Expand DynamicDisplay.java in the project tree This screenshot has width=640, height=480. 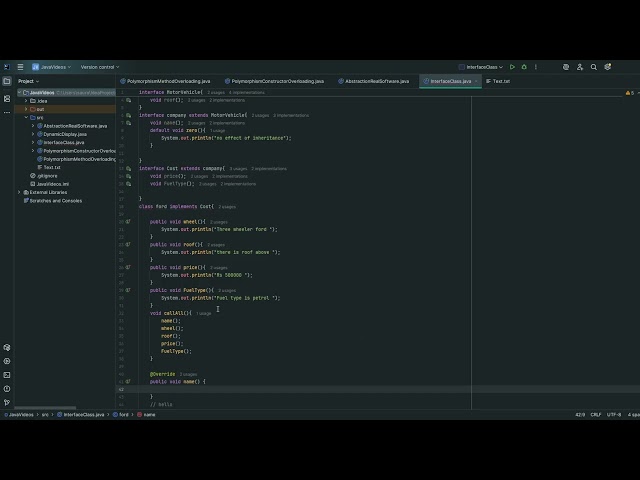33,134
